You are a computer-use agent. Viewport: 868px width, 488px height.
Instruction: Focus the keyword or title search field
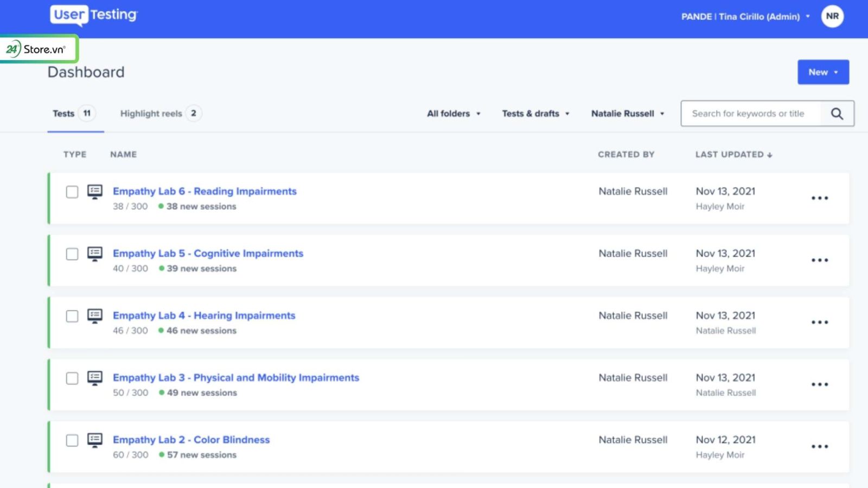751,113
